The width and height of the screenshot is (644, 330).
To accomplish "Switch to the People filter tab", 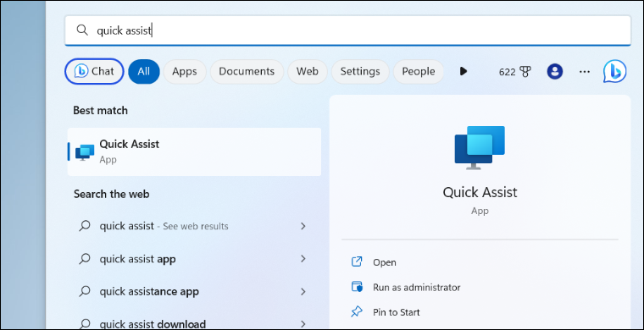I will 418,71.
